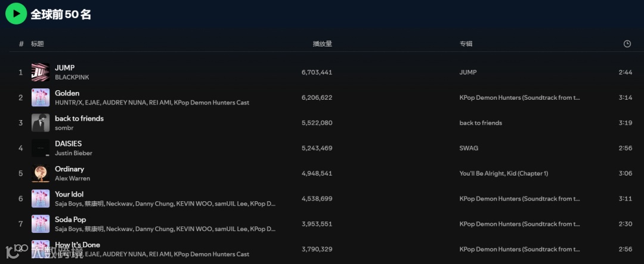644x264 pixels.
Task: Click rank number 6 beside Your Idol
Action: click(x=21, y=199)
